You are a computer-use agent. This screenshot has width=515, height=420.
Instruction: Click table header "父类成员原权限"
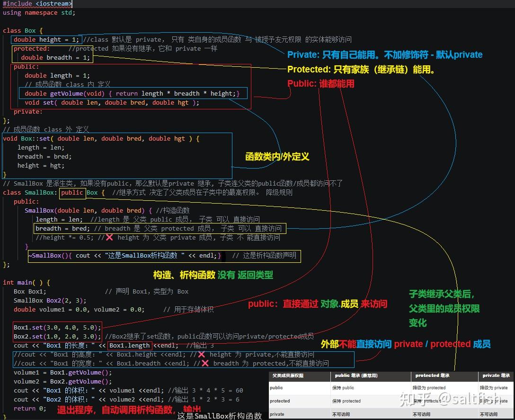click(x=288, y=375)
